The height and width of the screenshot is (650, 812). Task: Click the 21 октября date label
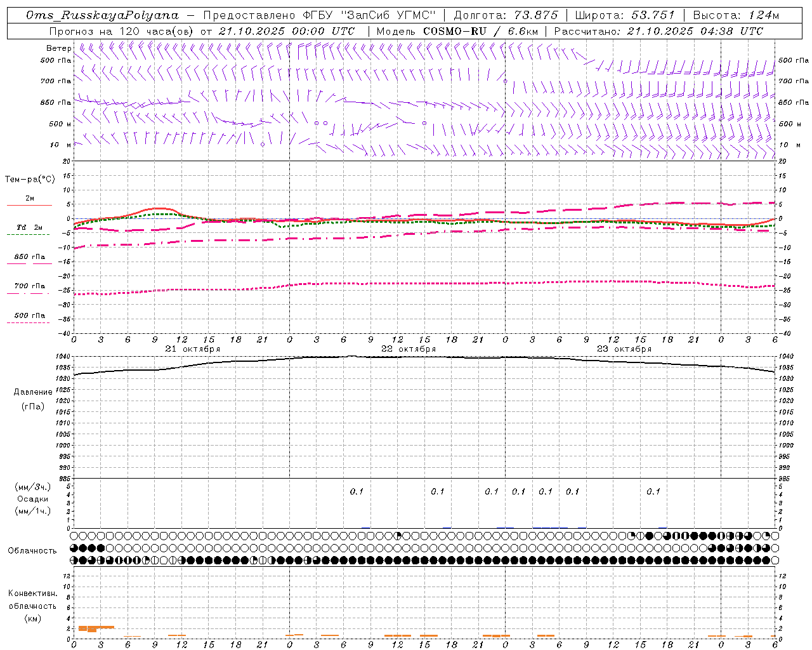[193, 349]
